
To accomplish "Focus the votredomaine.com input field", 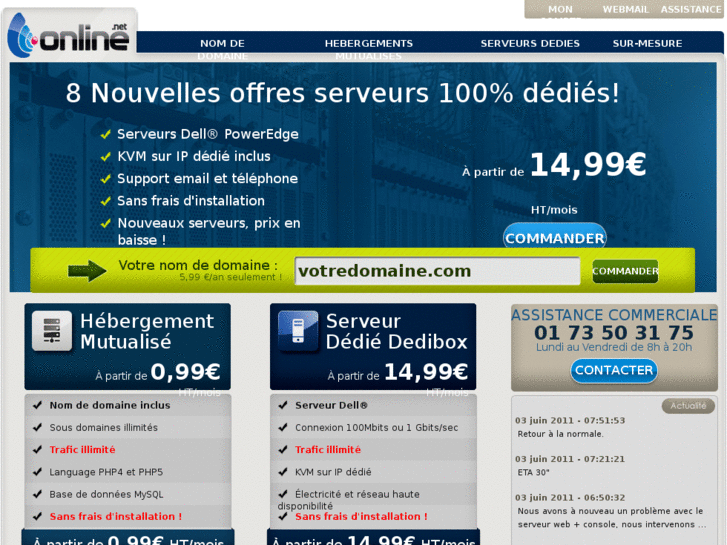I will click(437, 271).
